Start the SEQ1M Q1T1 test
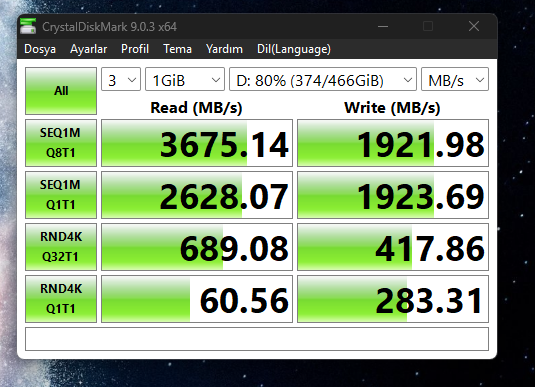Image resolution: width=535 pixels, height=387 pixels. 61,195
